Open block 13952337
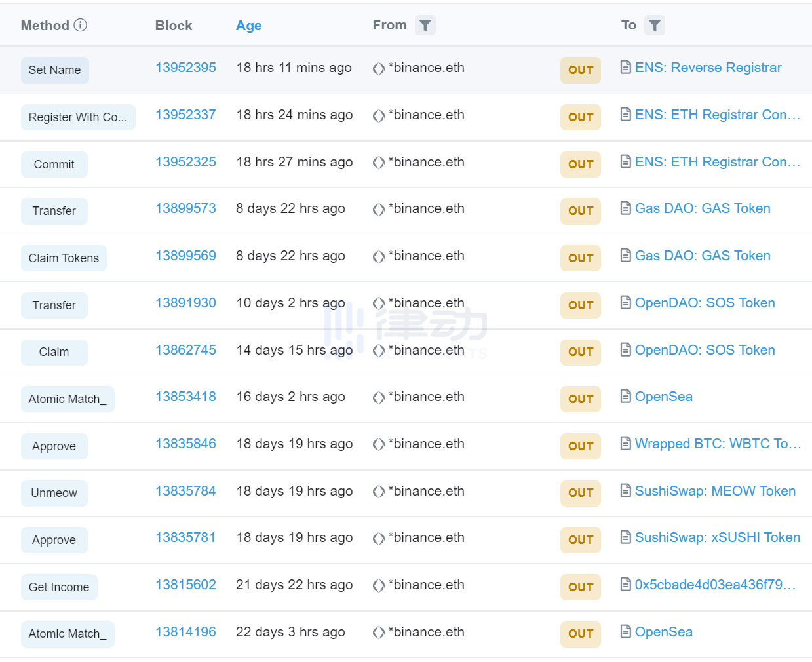Image resolution: width=812 pixels, height=662 pixels. click(x=185, y=115)
